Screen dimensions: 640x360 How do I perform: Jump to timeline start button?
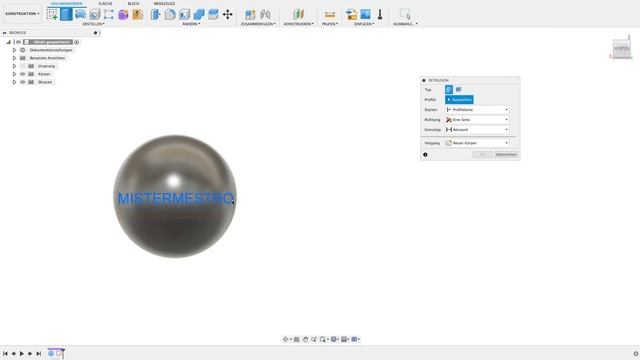click(5, 353)
